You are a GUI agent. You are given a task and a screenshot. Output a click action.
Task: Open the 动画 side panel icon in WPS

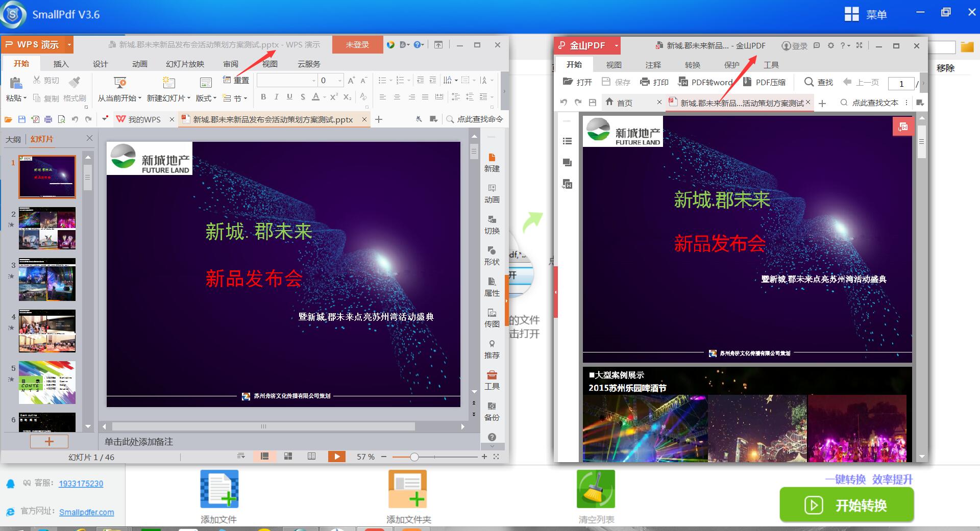pyautogui.click(x=492, y=188)
